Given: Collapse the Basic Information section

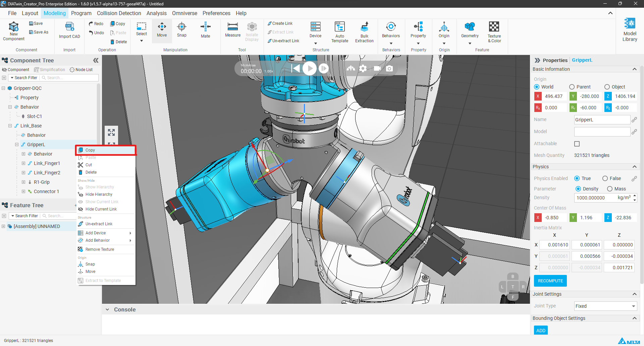Looking at the screenshot, I should 635,69.
